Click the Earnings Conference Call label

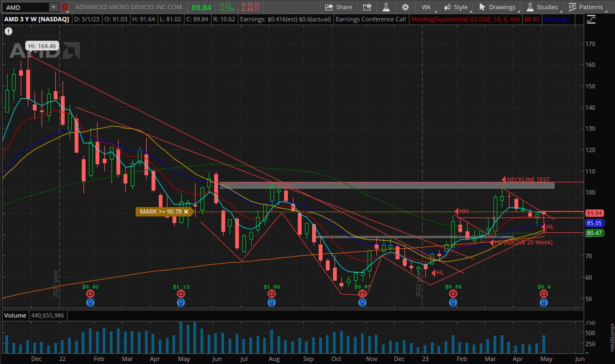coord(371,19)
